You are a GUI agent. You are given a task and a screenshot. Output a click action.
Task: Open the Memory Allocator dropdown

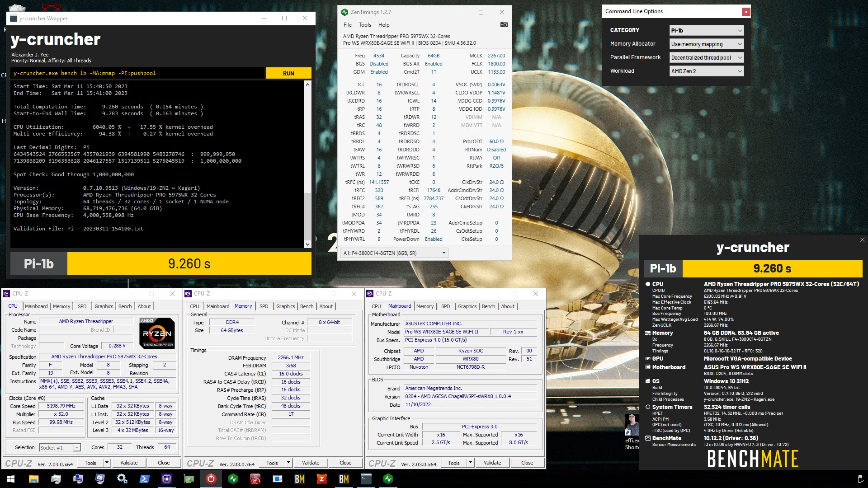(x=707, y=44)
